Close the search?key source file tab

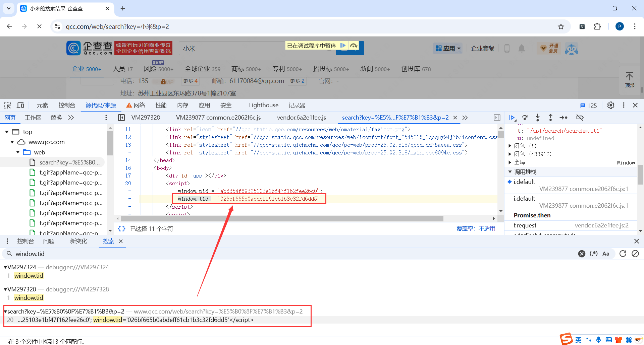coord(455,118)
